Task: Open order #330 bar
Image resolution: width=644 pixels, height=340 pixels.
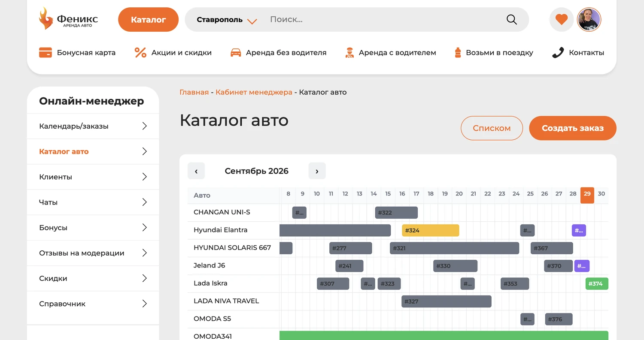Action: click(455, 266)
